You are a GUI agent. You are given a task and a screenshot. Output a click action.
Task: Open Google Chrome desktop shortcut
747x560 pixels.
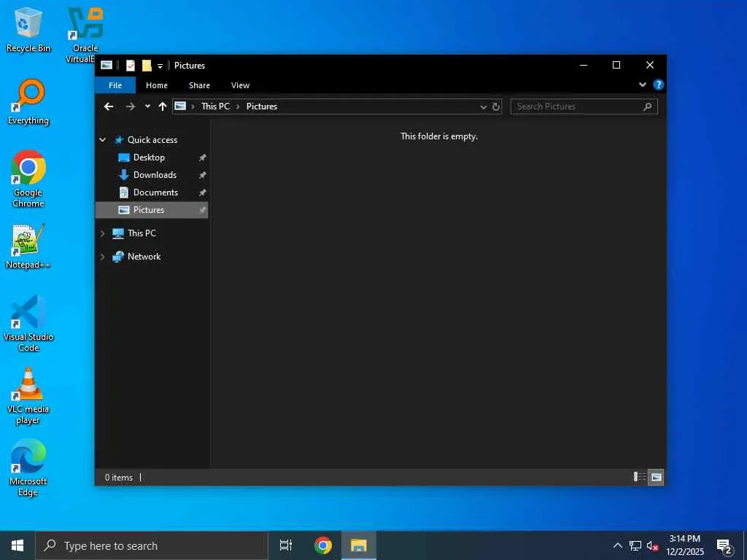pyautogui.click(x=28, y=179)
